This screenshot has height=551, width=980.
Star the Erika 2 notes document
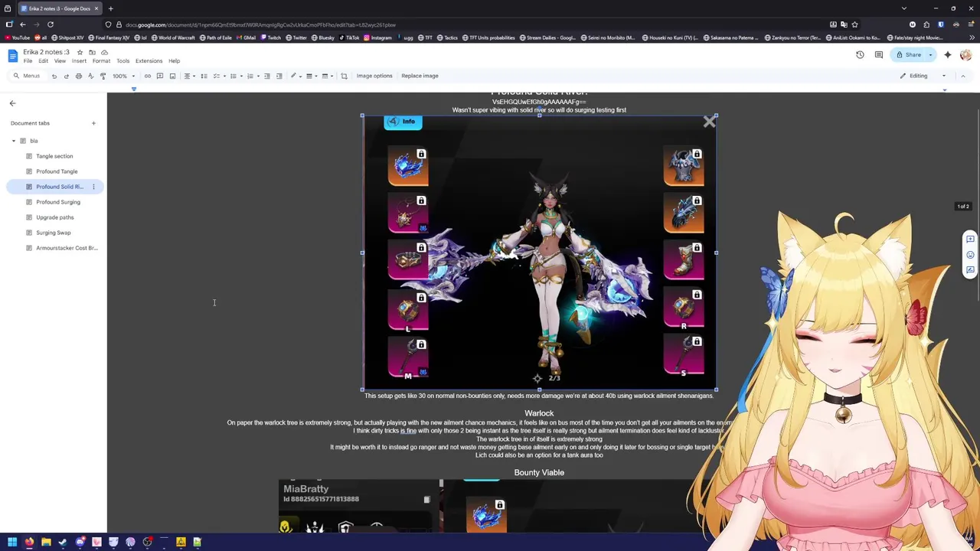click(x=80, y=52)
